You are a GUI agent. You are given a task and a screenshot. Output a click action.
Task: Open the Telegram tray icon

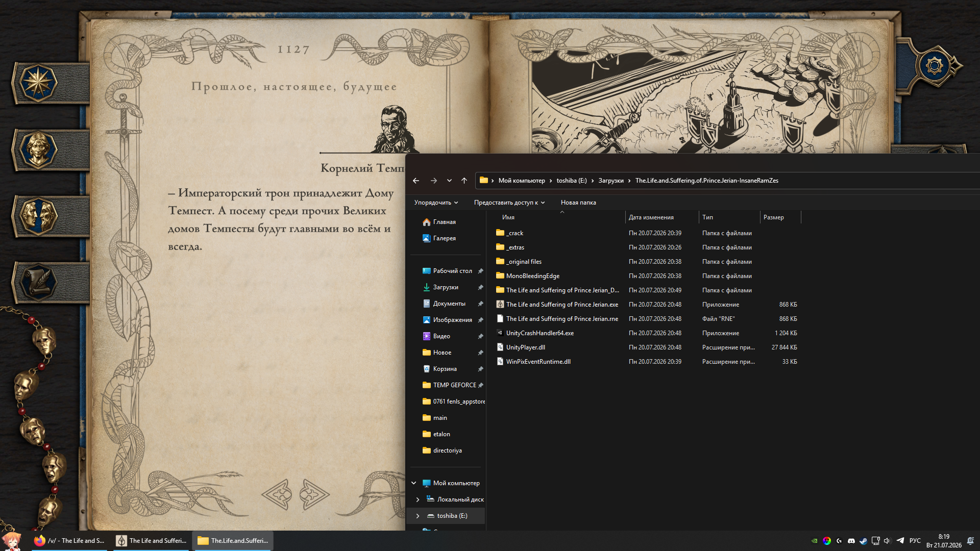(x=900, y=541)
